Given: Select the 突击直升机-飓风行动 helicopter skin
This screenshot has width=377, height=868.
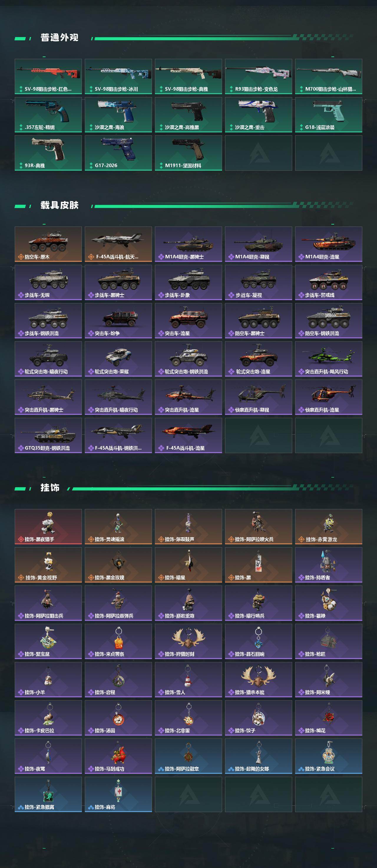Looking at the screenshot, I should pos(328,359).
